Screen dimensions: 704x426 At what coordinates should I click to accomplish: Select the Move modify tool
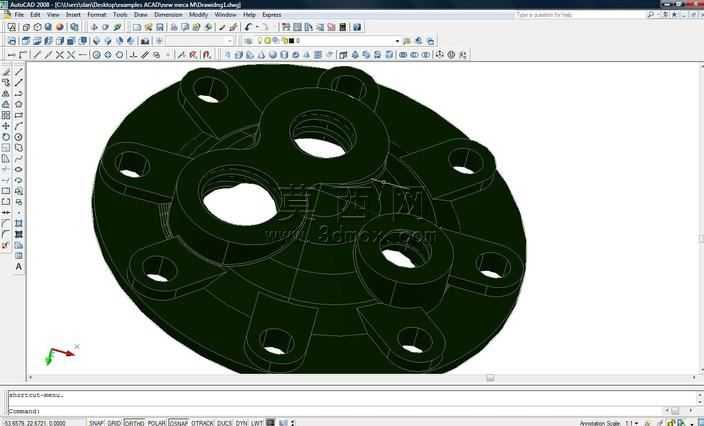pos(6,126)
